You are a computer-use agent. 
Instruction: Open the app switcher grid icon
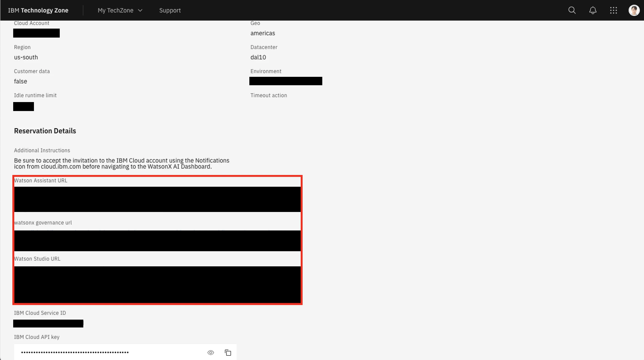pyautogui.click(x=613, y=10)
